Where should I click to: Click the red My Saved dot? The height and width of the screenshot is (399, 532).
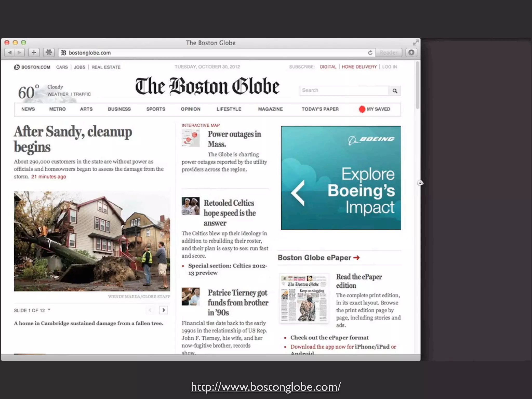(x=362, y=109)
